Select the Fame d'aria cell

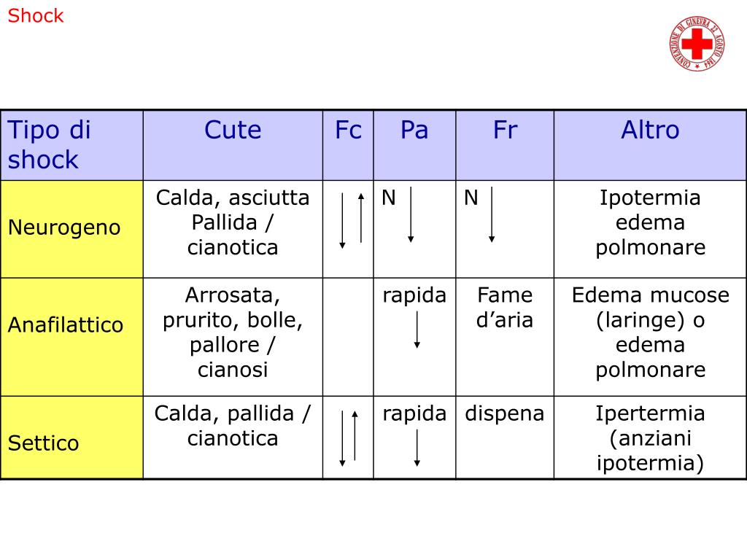(x=505, y=337)
